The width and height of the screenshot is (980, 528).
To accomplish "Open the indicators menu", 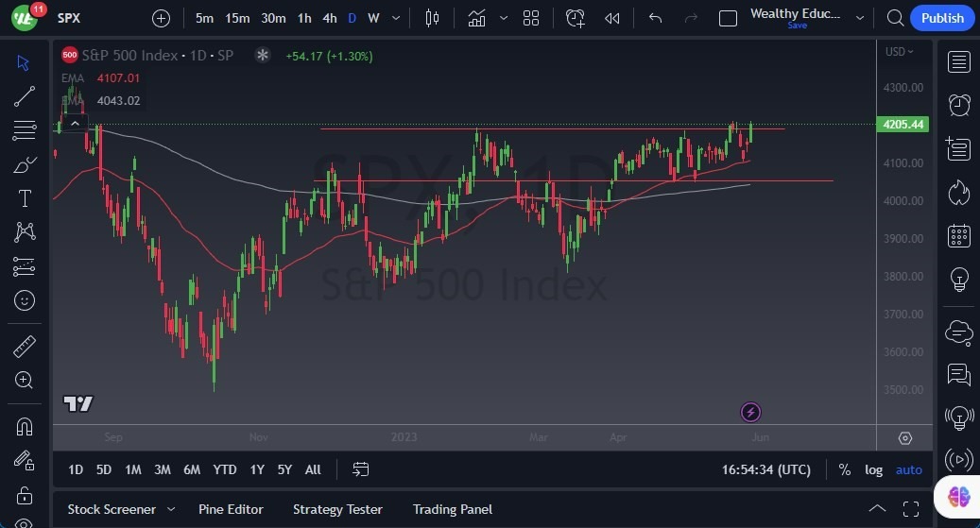I will tap(476, 19).
